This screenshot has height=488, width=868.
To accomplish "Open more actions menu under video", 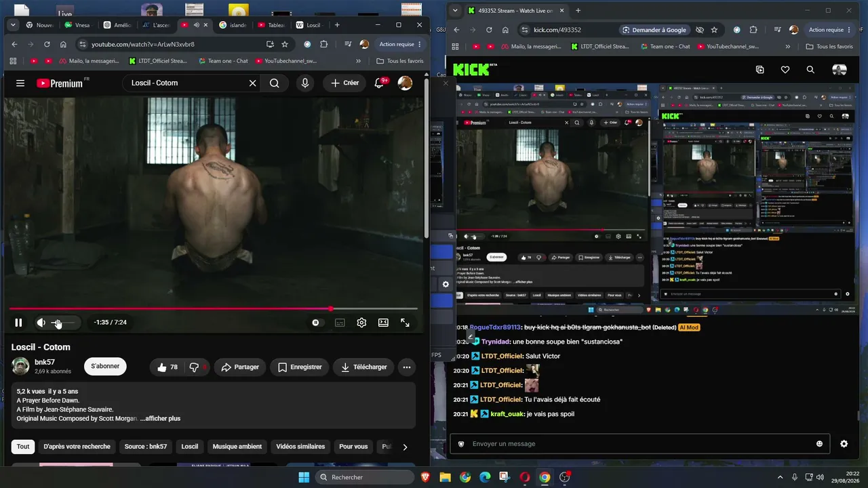I will [407, 367].
